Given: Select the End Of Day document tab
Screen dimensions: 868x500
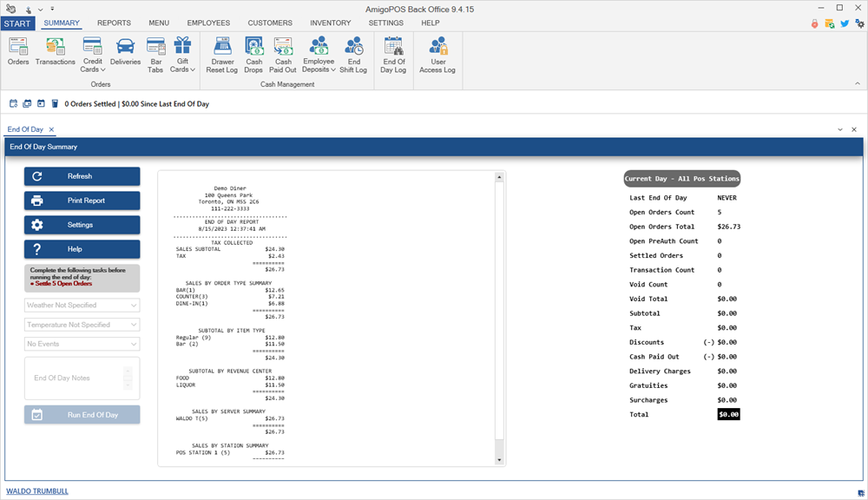Looking at the screenshot, I should [x=25, y=129].
